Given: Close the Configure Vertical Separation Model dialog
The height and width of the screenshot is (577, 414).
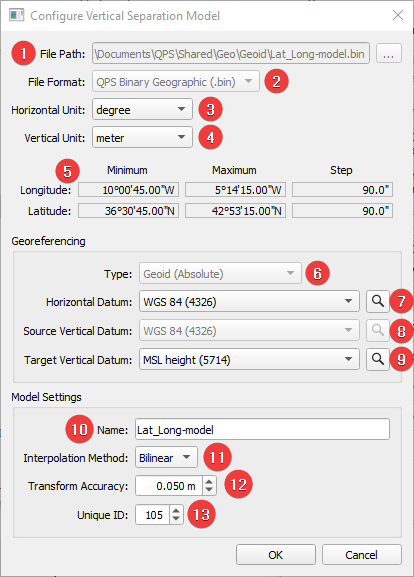Looking at the screenshot, I should pyautogui.click(x=398, y=15).
